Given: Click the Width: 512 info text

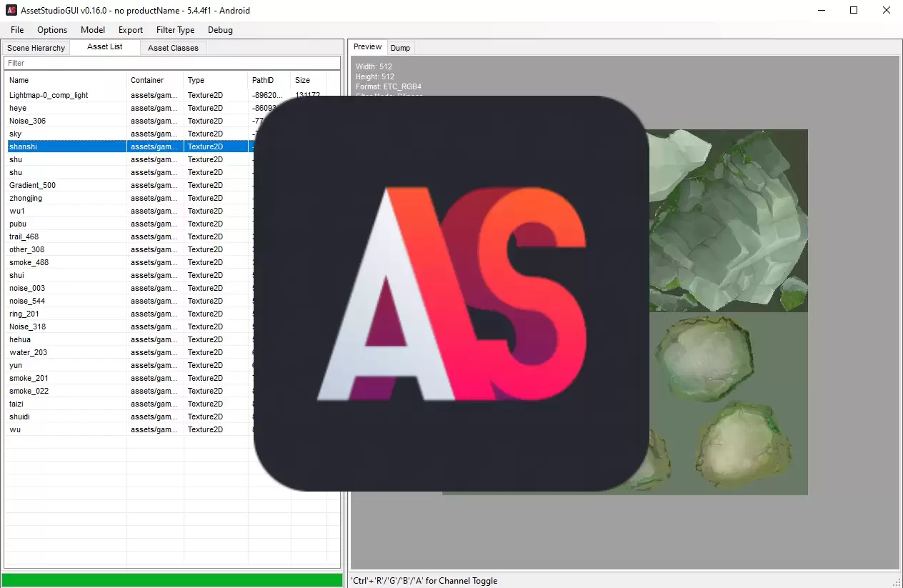Looking at the screenshot, I should tap(374, 67).
